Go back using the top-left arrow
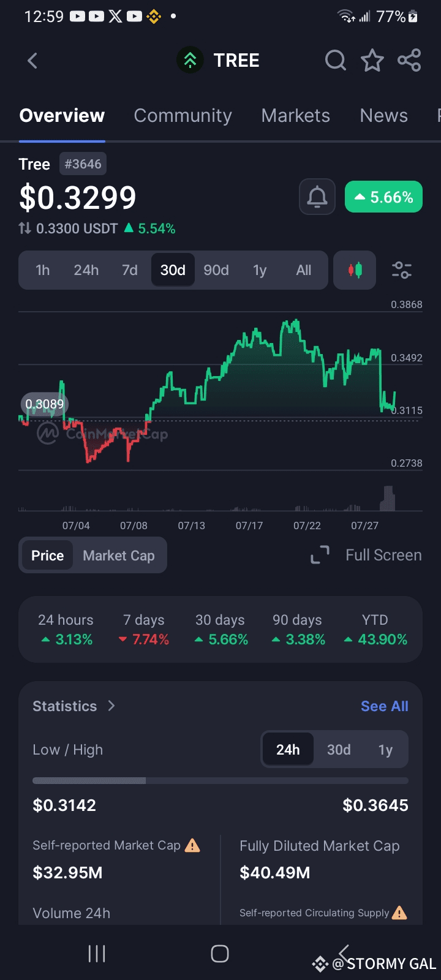Viewport: 441px width, 980px height. coord(33,61)
